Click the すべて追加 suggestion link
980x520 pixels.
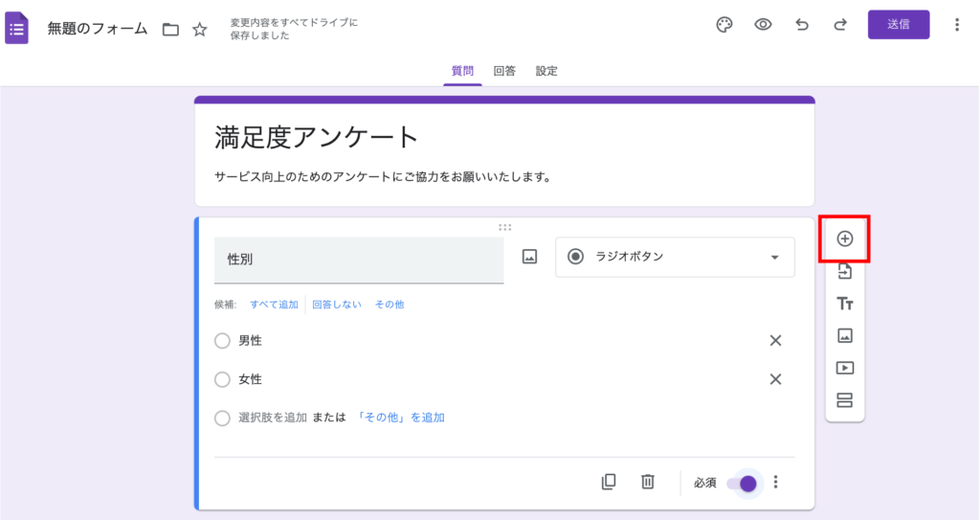(x=274, y=305)
